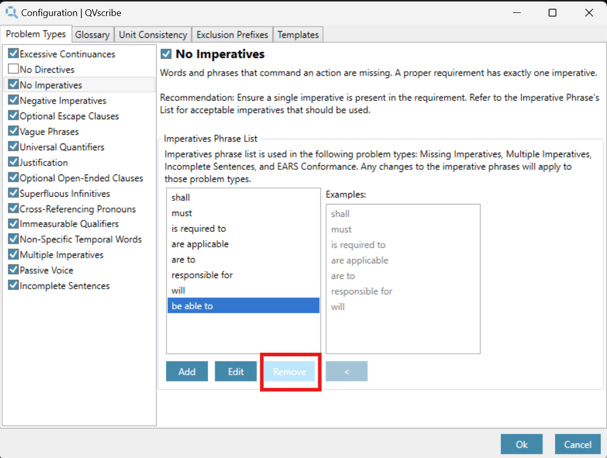
Task: Click 'shall' in the Examples list
Action: coord(403,214)
